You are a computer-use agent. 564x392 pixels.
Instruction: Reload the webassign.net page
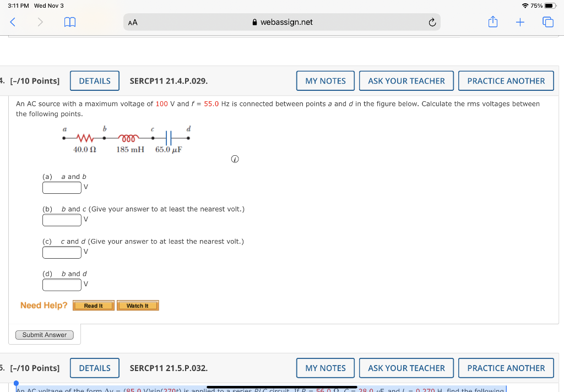pos(432,22)
